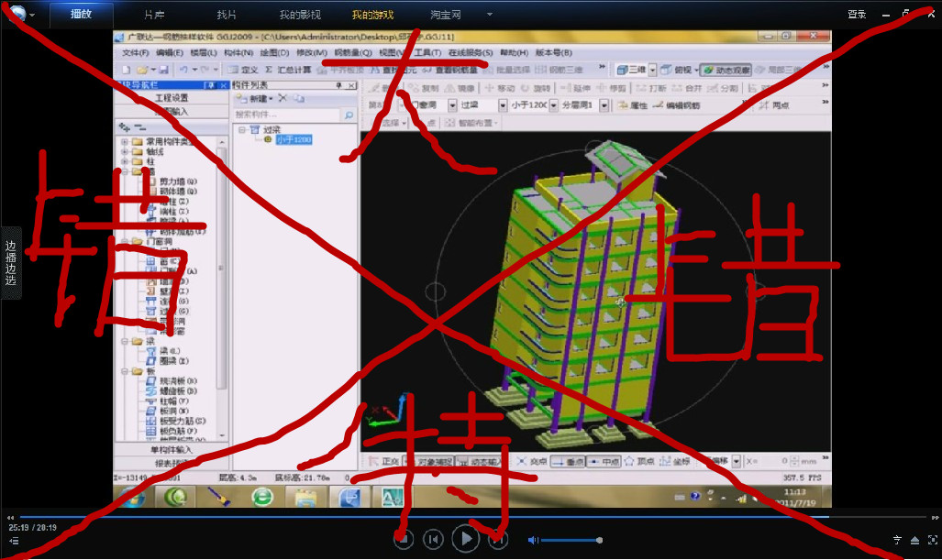942x560 pixels.
Task: Select the 合并 merge tool
Action: pos(687,88)
